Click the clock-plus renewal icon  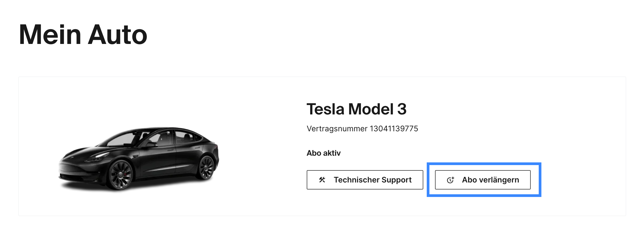pos(451,180)
